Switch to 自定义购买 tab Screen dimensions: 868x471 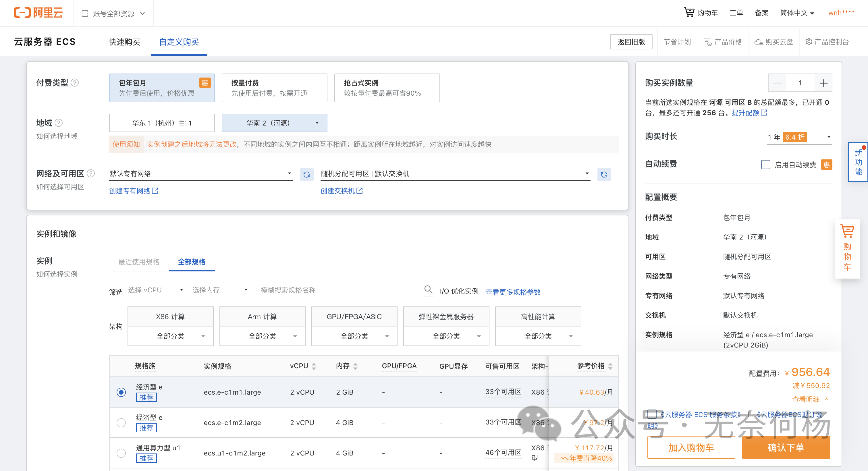(179, 42)
